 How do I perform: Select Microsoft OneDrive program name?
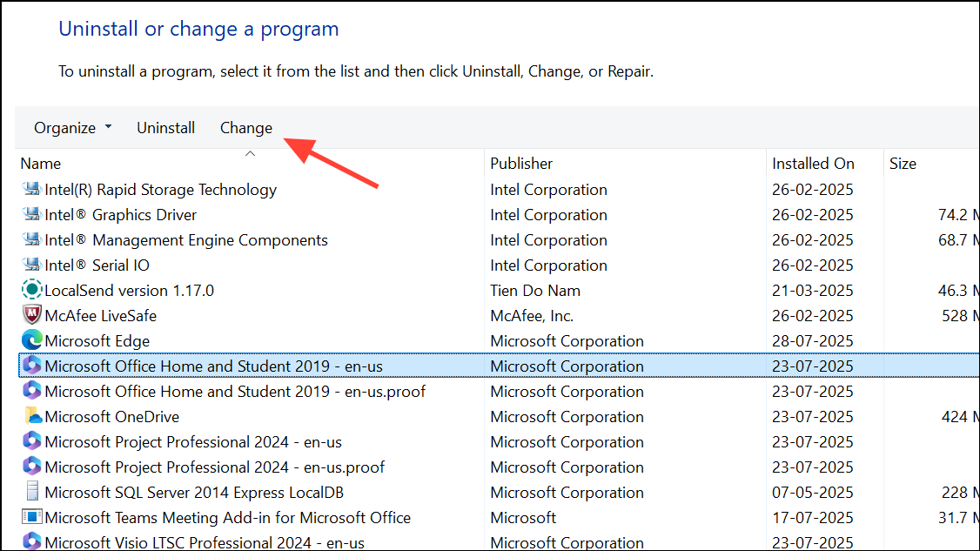[x=112, y=417]
